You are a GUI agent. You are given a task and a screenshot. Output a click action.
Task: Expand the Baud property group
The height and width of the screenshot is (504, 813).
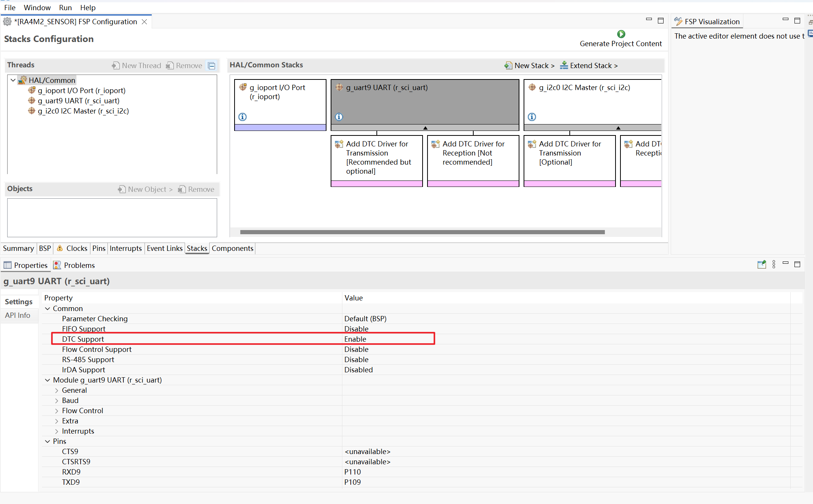(x=57, y=401)
